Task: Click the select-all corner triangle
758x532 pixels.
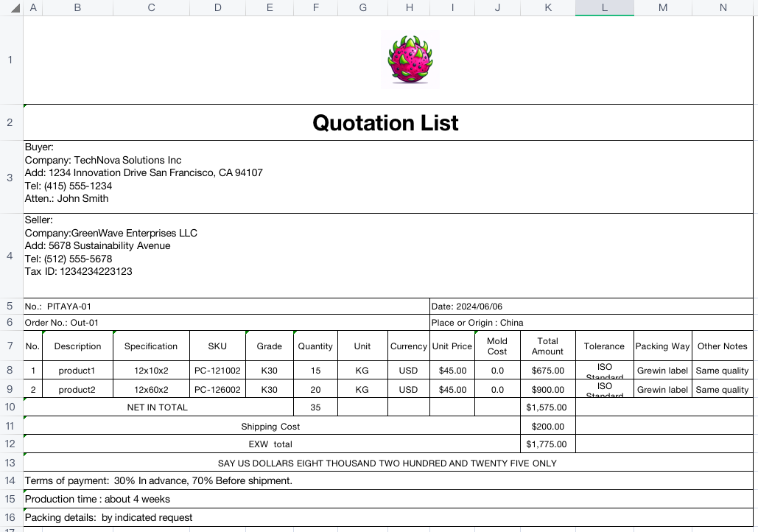Action: coord(15,8)
